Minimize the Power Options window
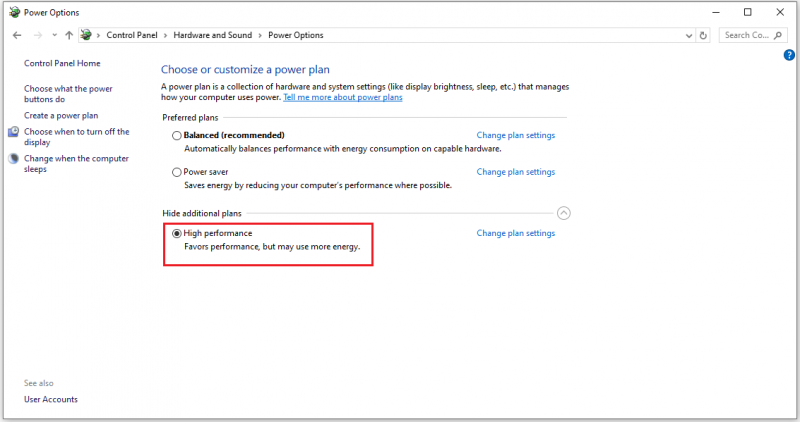 tap(716, 12)
